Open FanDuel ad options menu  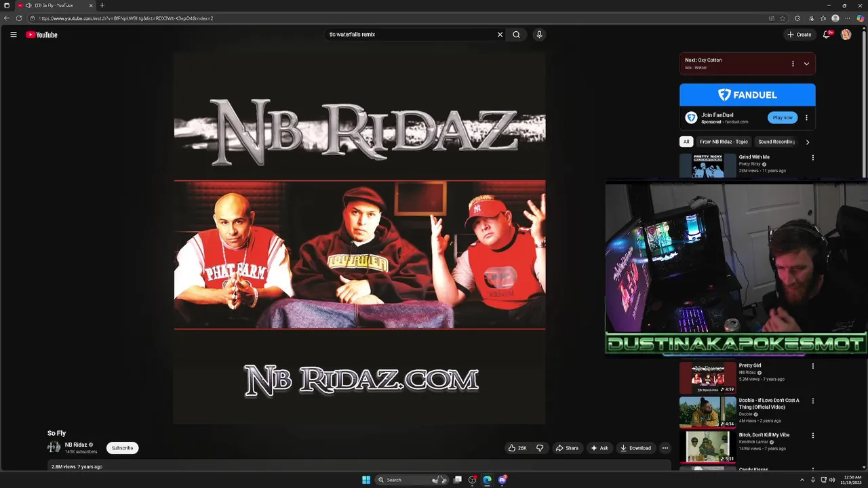click(806, 117)
